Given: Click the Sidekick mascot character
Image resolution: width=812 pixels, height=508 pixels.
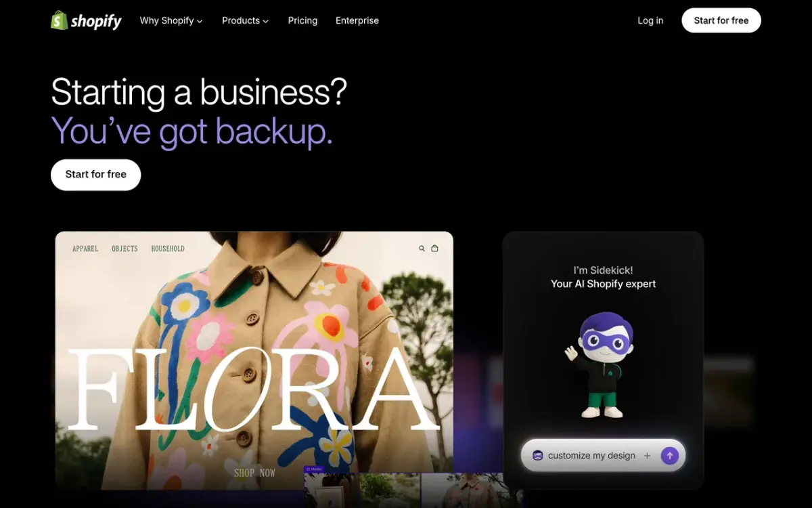Looking at the screenshot, I should coord(602,364).
